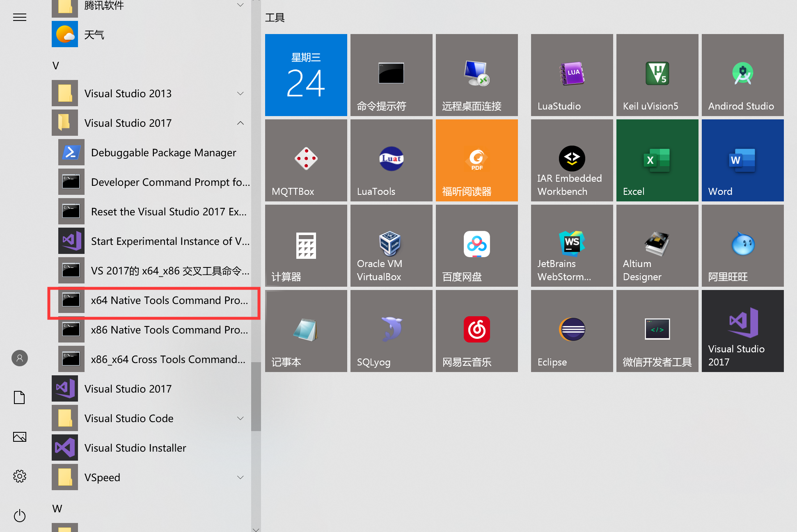
Task: Open Pictures from Start sidebar
Action: [x=20, y=437]
